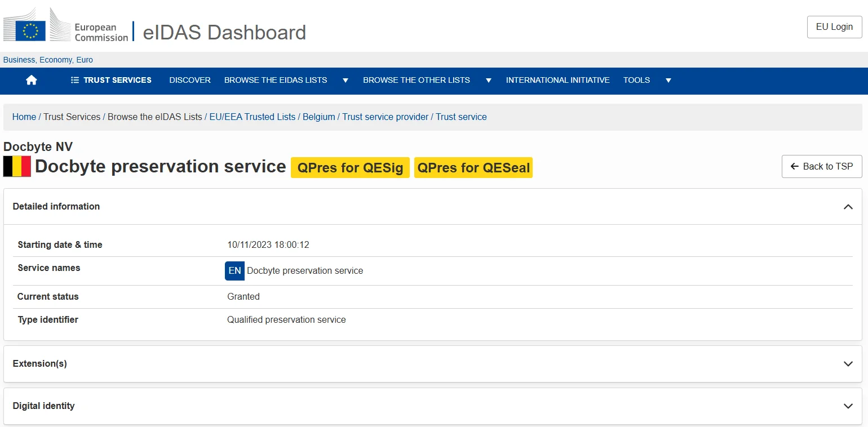Click the eIDAS Dashboard title

coord(224,33)
